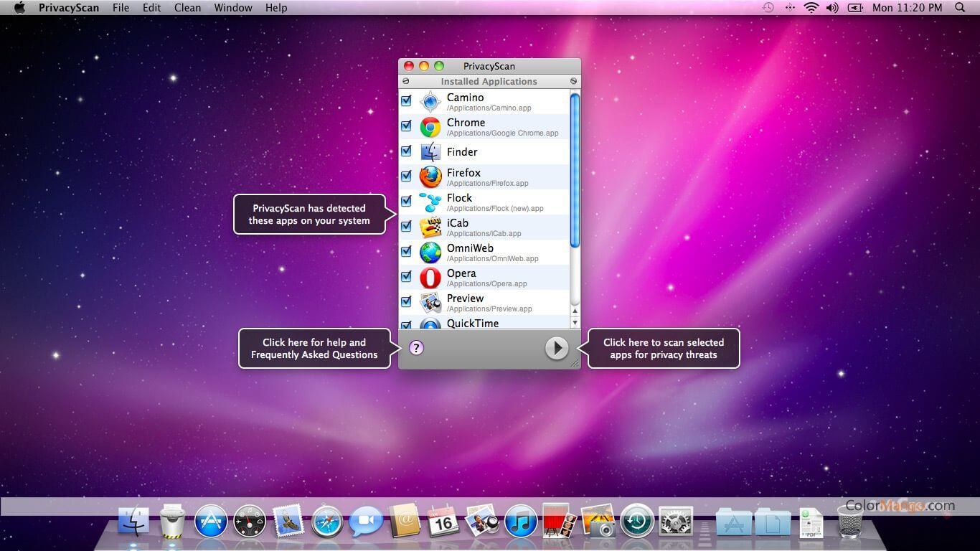Select the Firefox app icon
980x551 pixels.
[x=430, y=176]
